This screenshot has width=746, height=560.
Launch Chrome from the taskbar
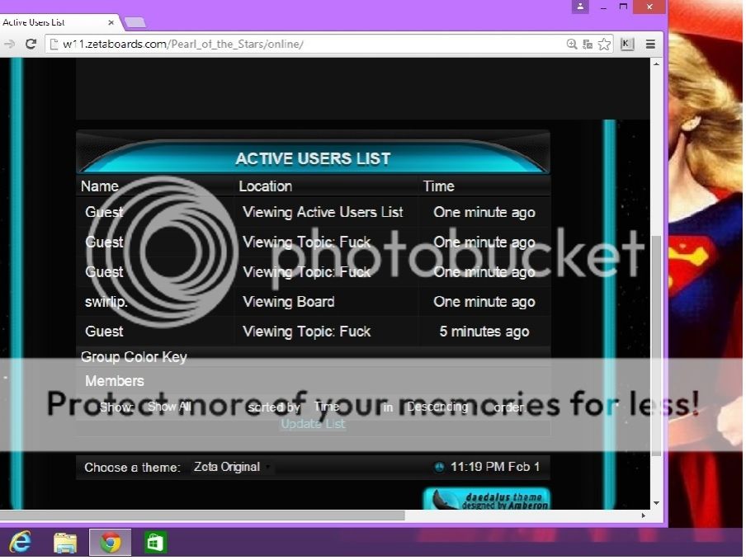[x=110, y=542]
